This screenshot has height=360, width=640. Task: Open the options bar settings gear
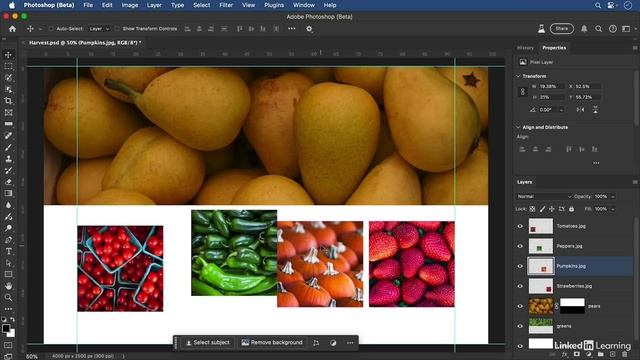(309, 29)
